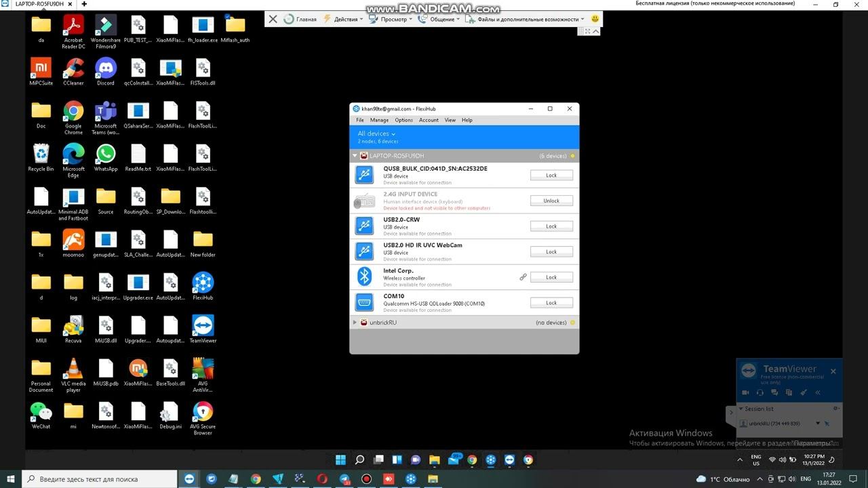Viewport: 868px width, 488px height.
Task: Collapse the LAPTOP-RO5FU9DH node
Action: tap(355, 156)
